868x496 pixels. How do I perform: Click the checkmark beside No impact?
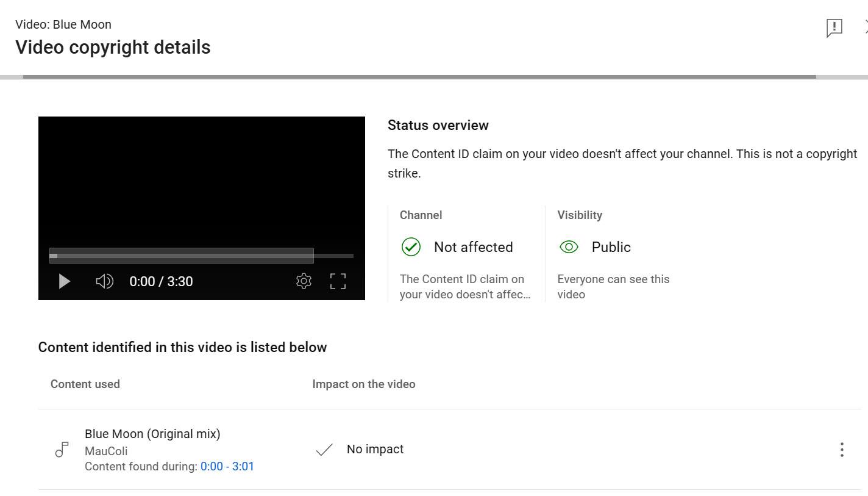324,450
